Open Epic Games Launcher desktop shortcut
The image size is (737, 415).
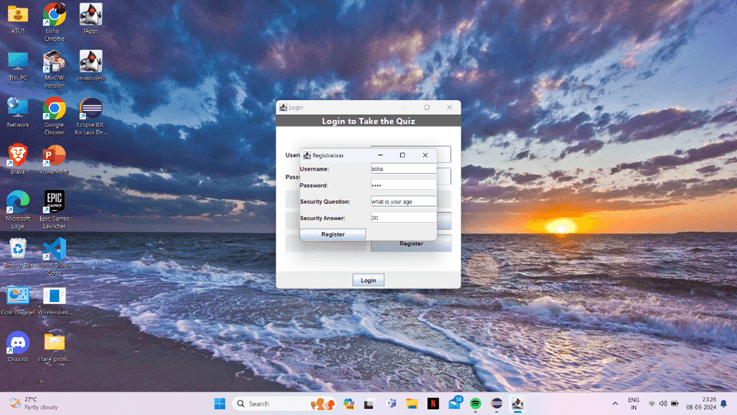pyautogui.click(x=54, y=202)
